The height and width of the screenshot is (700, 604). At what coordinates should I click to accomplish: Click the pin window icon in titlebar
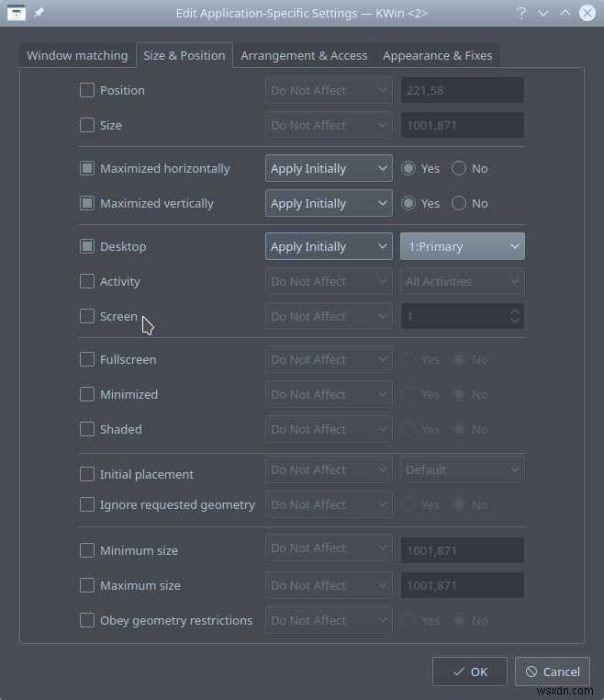[x=39, y=13]
